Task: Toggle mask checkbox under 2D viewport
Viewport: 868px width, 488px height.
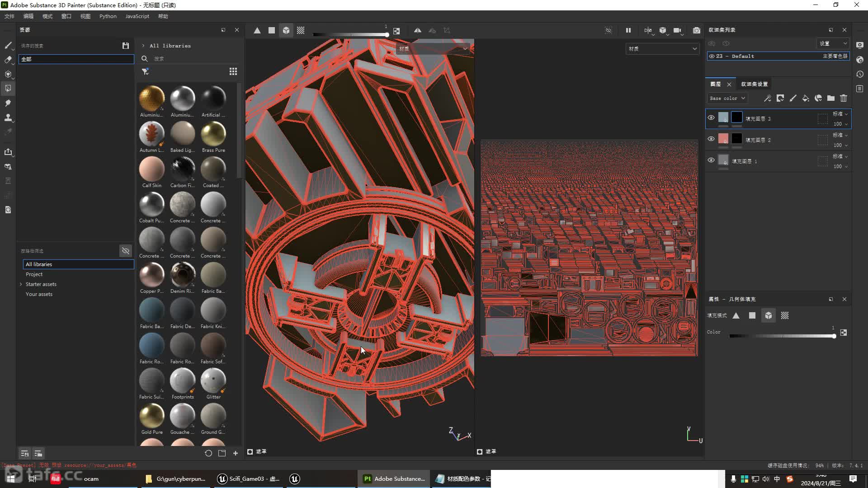Action: (x=480, y=451)
